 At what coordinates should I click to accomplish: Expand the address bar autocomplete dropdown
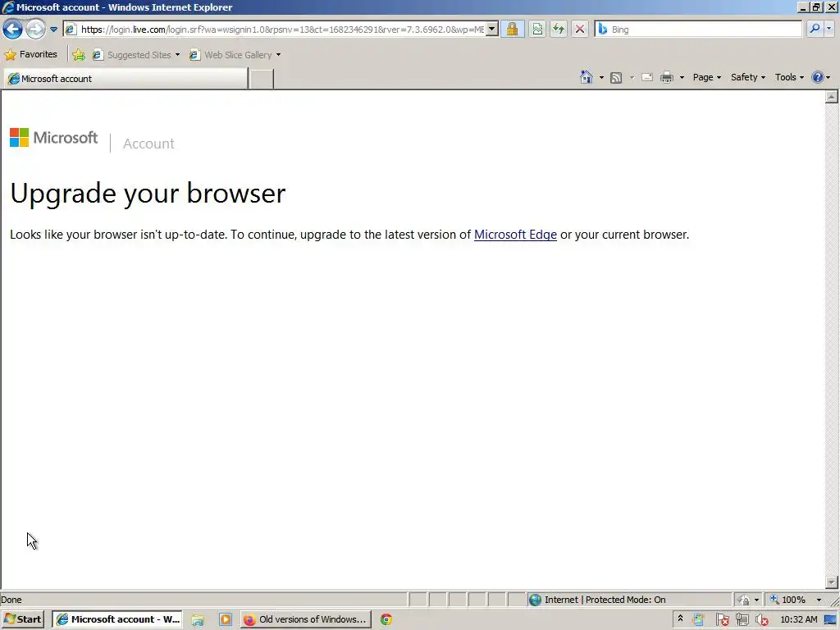pyautogui.click(x=492, y=30)
